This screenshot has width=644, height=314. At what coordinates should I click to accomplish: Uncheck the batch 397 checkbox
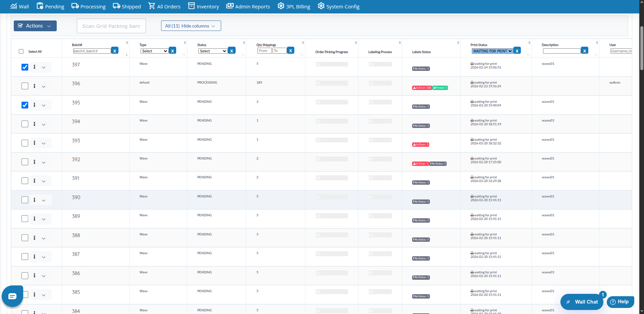(25, 67)
